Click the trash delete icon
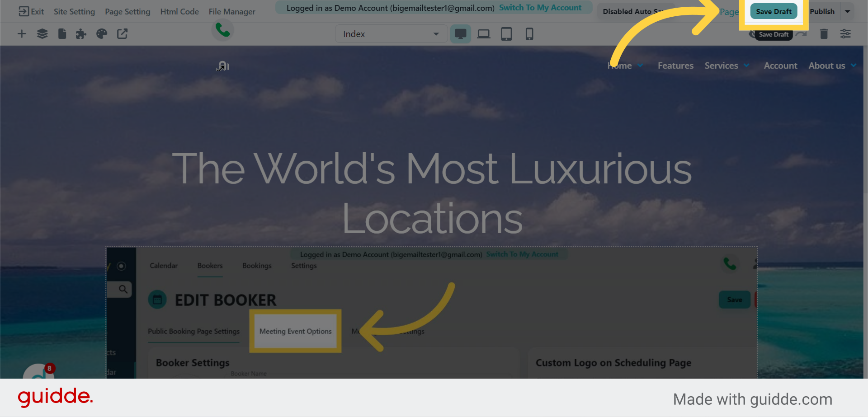This screenshot has height=417, width=868. (824, 34)
